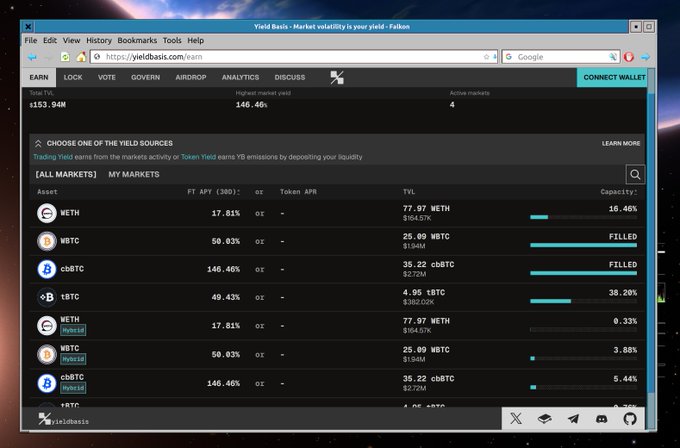Select the MY MARKETS filter
This screenshot has width=680, height=448.
[134, 174]
